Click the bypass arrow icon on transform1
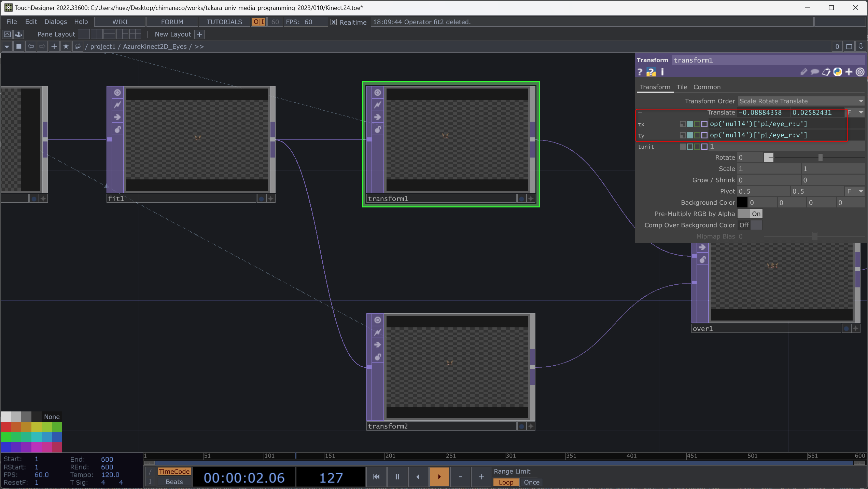 377,117
